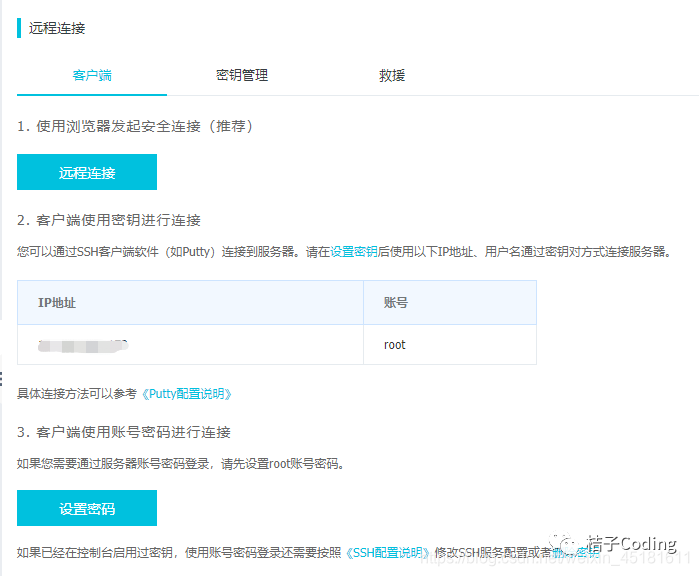699x576 pixels.
Task: Click heading 客户端使用密钥进行连接
Action: [109, 220]
